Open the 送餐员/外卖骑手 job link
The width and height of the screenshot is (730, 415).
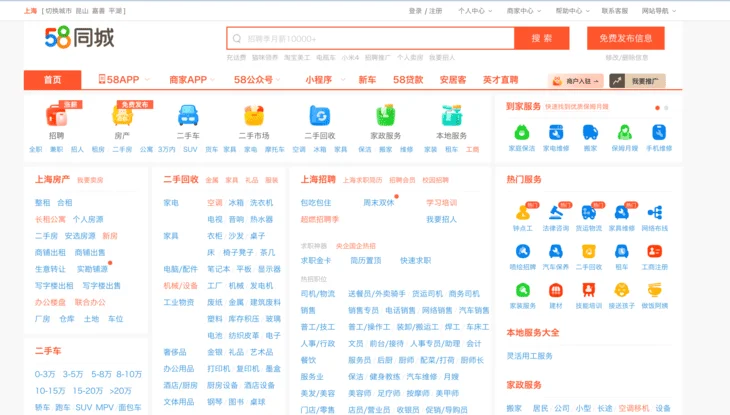pyautogui.click(x=377, y=293)
